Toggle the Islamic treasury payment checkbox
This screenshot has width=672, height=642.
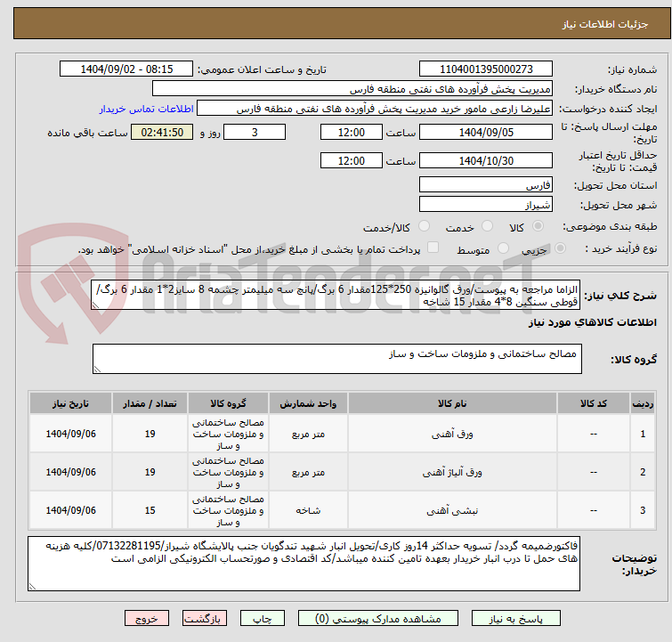coord(433,248)
